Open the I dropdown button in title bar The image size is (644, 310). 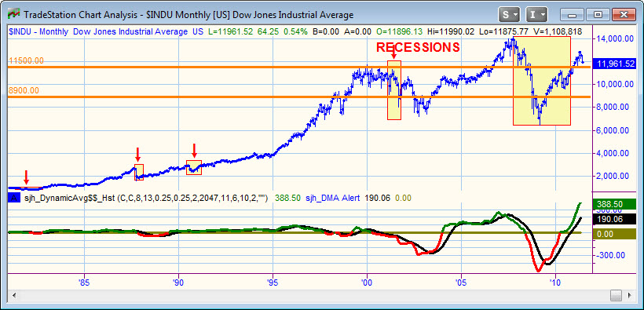537,15
